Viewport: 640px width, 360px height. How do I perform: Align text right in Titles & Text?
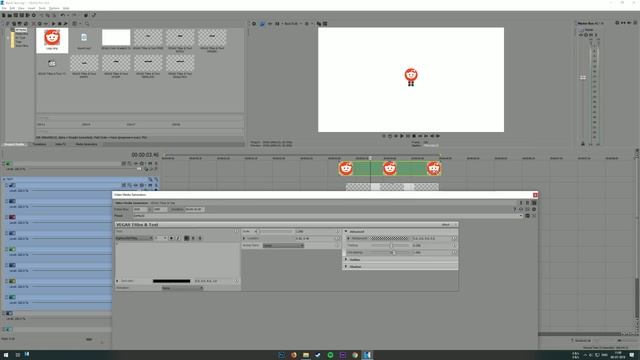pos(200,238)
